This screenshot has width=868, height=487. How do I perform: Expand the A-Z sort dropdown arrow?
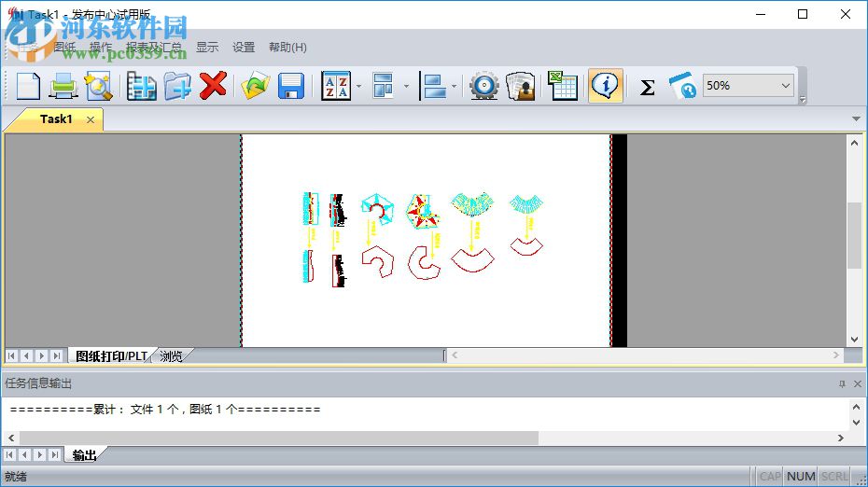358,87
